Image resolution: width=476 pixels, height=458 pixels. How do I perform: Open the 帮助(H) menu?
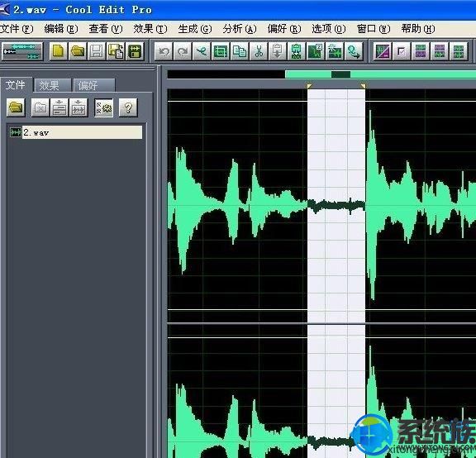(x=418, y=29)
